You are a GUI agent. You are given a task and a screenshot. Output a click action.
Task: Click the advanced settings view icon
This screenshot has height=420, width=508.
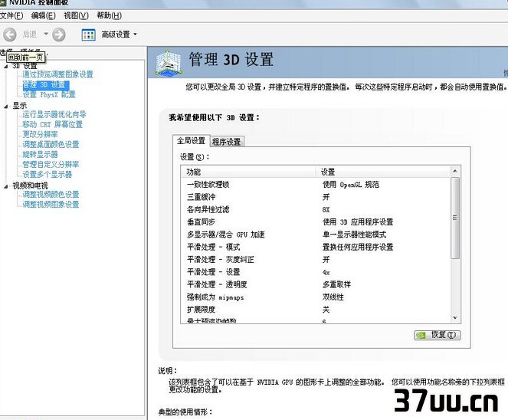click(88, 34)
